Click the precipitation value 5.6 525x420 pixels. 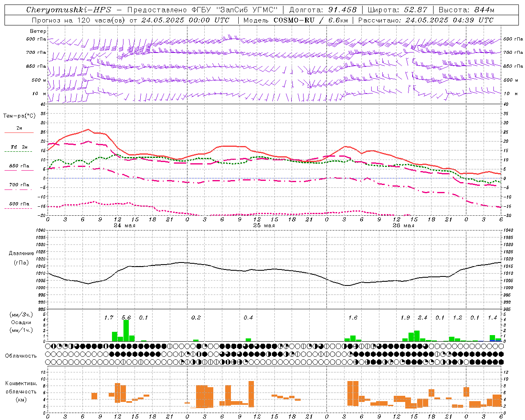[126, 318]
